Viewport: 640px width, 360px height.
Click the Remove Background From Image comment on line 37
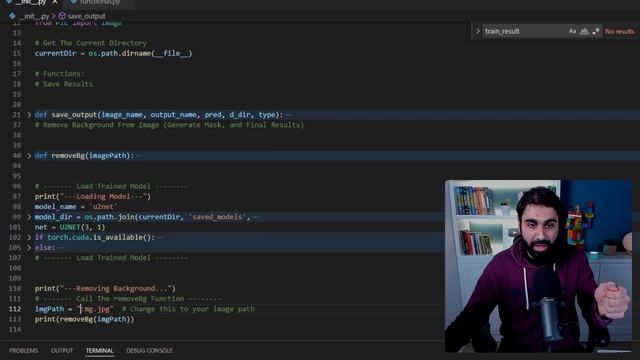pos(169,125)
